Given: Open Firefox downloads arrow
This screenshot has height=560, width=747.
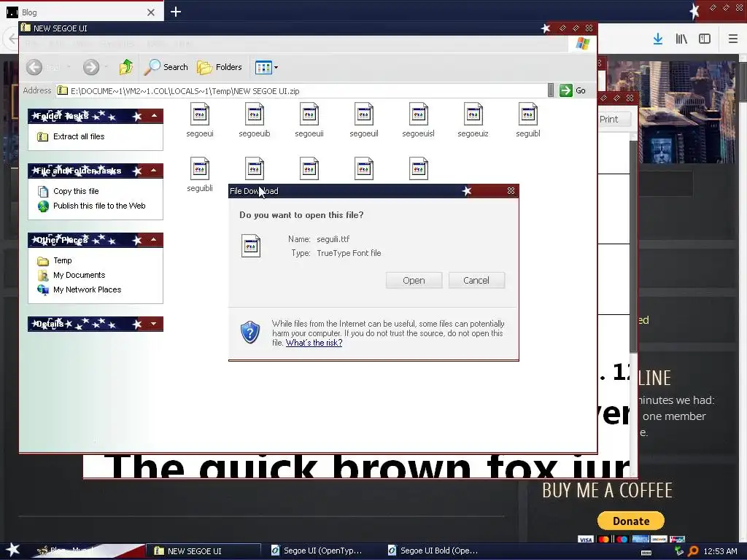Looking at the screenshot, I should click(x=658, y=39).
